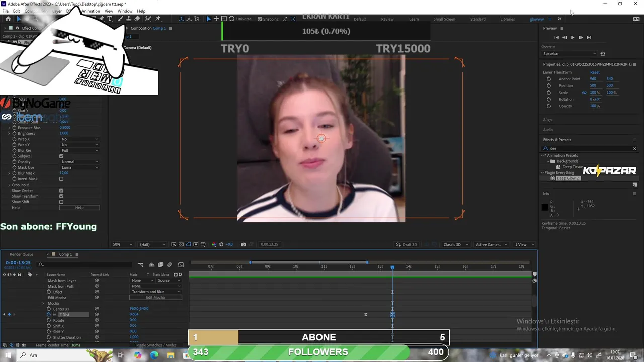The width and height of the screenshot is (644, 362).
Task: Toggle Switches / Modes in timeline
Action: pyautogui.click(x=155, y=345)
